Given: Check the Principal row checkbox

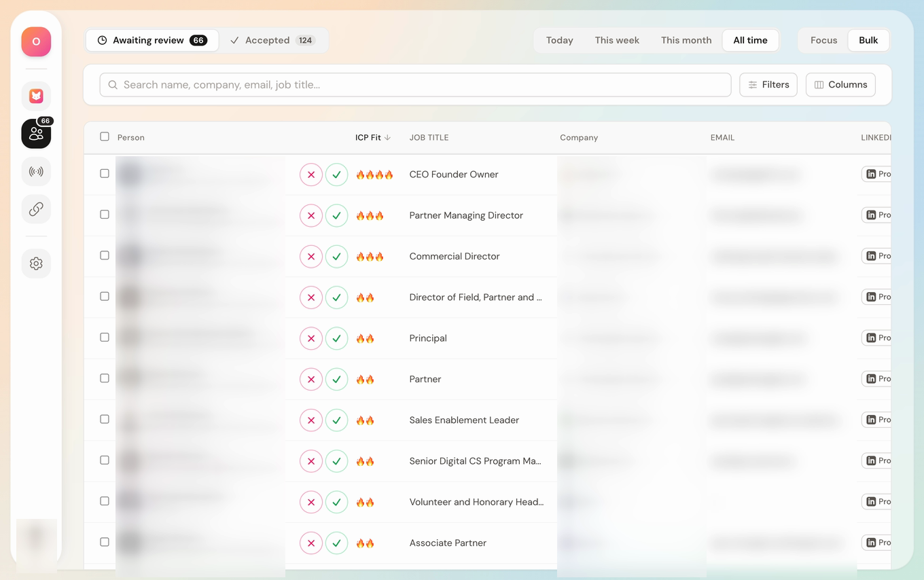Looking at the screenshot, I should point(105,337).
